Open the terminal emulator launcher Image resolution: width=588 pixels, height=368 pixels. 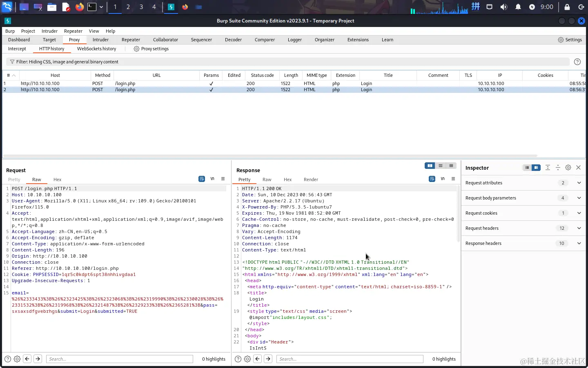click(x=92, y=7)
